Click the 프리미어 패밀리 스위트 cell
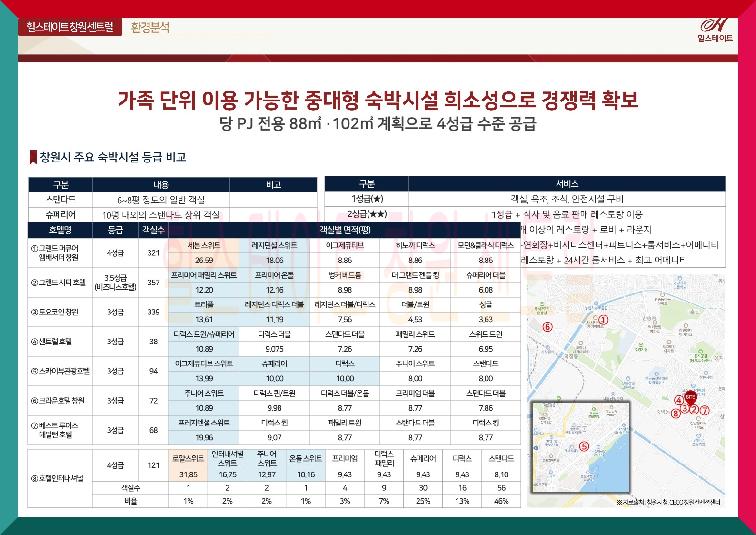 click(x=204, y=275)
